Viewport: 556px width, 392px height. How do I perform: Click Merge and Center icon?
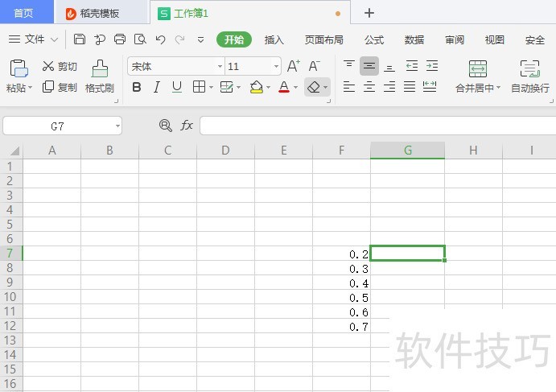click(x=478, y=69)
